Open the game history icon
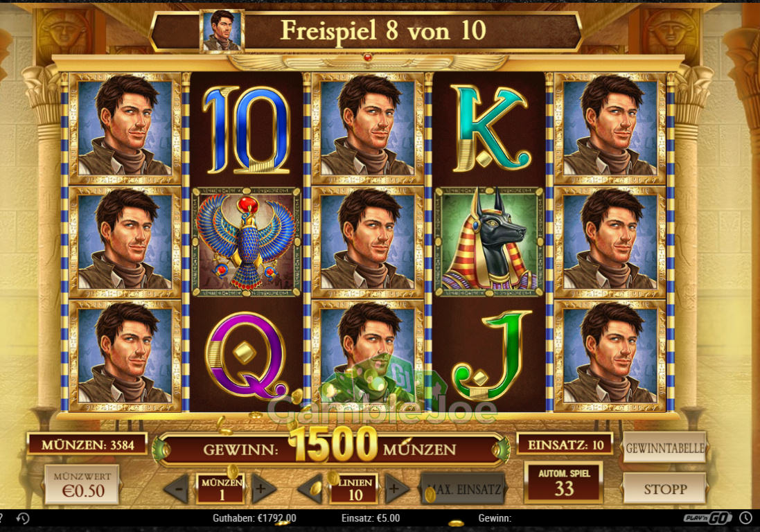This screenshot has width=760, height=532. 23,518
